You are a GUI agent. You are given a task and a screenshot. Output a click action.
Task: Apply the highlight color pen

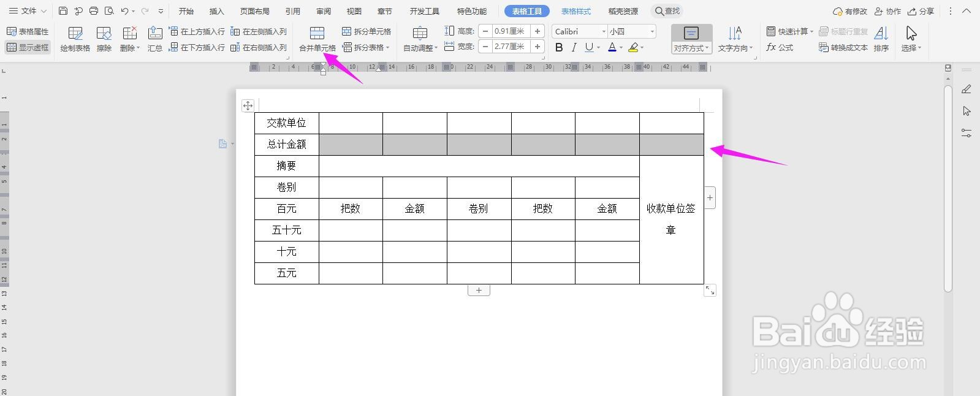[633, 47]
